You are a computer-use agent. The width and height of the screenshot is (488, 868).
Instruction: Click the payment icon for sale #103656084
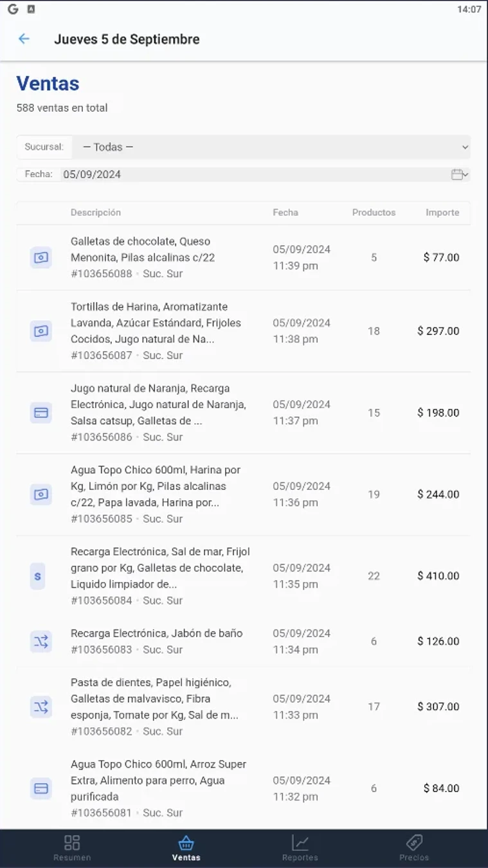pos(38,576)
